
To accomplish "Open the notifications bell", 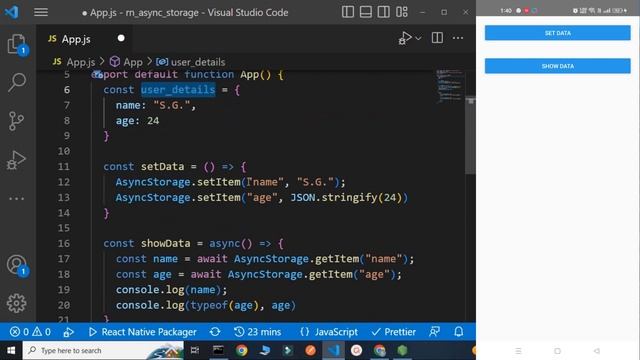I will [x=459, y=332].
